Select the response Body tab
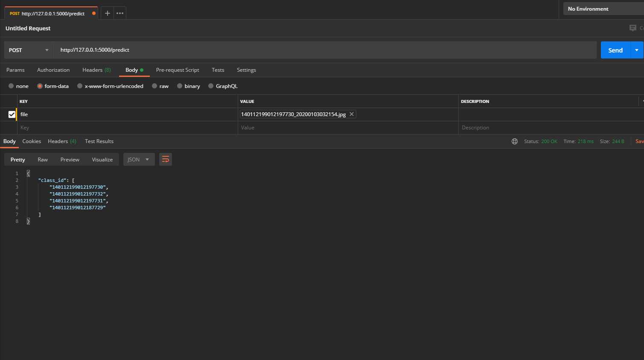 click(x=9, y=141)
